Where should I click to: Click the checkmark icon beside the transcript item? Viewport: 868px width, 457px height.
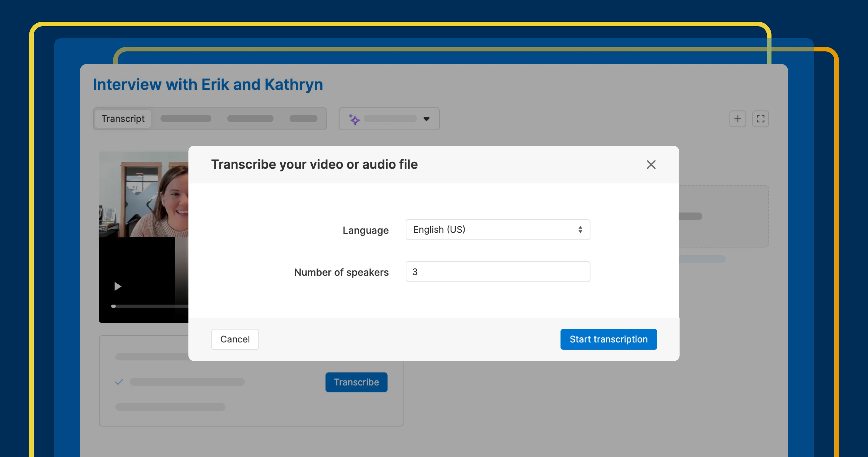[118, 382]
